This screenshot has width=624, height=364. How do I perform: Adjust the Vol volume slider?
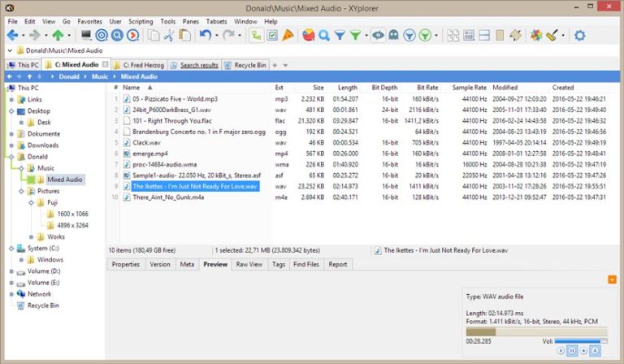point(581,341)
